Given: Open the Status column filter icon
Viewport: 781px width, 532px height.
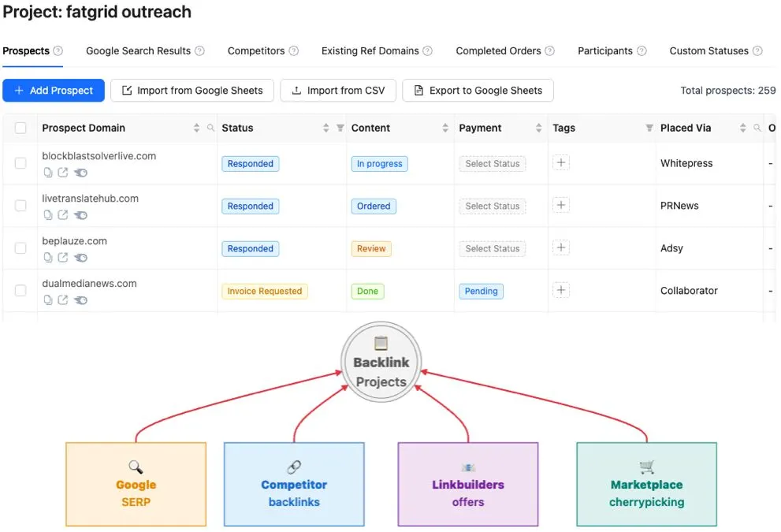Looking at the screenshot, I should pos(340,128).
